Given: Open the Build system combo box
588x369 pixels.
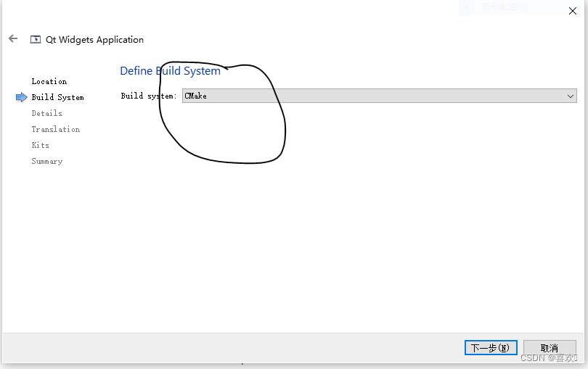Looking at the screenshot, I should pos(379,96).
